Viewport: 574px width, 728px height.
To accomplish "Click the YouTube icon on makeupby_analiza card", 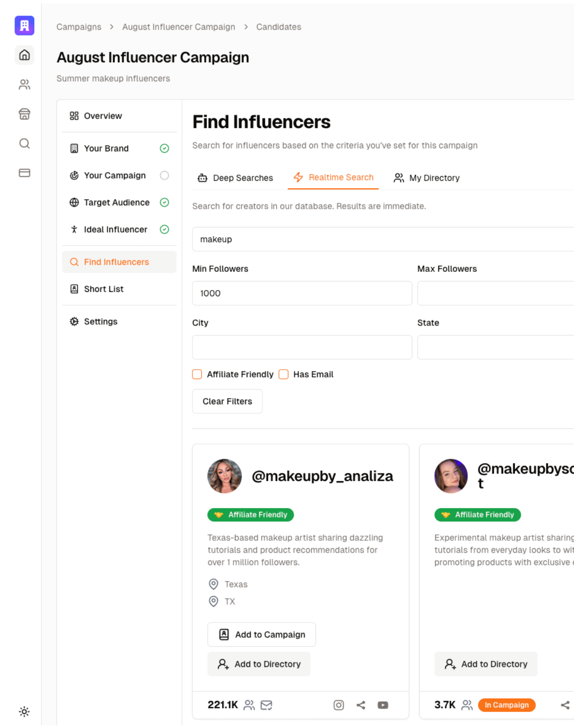I will pos(383,705).
